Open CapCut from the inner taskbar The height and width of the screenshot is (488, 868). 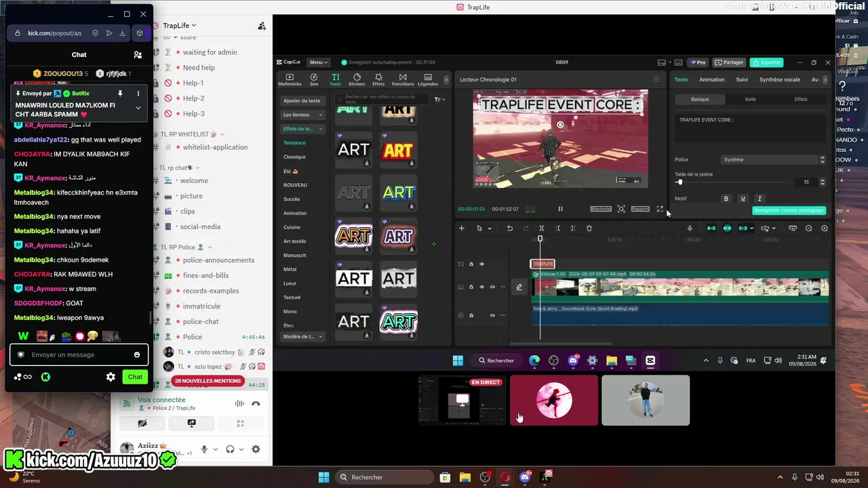tap(650, 361)
